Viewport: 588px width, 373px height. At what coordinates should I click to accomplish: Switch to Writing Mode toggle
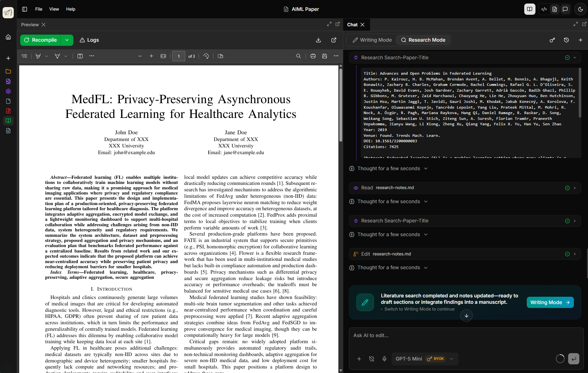(x=372, y=40)
